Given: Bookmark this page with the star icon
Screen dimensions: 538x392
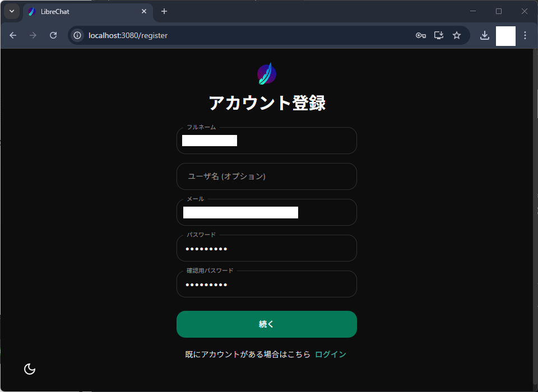Looking at the screenshot, I should click(x=457, y=35).
